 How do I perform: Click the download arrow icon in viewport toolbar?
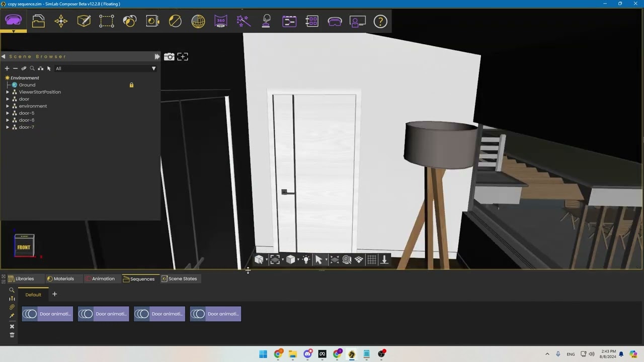pyautogui.click(x=384, y=259)
